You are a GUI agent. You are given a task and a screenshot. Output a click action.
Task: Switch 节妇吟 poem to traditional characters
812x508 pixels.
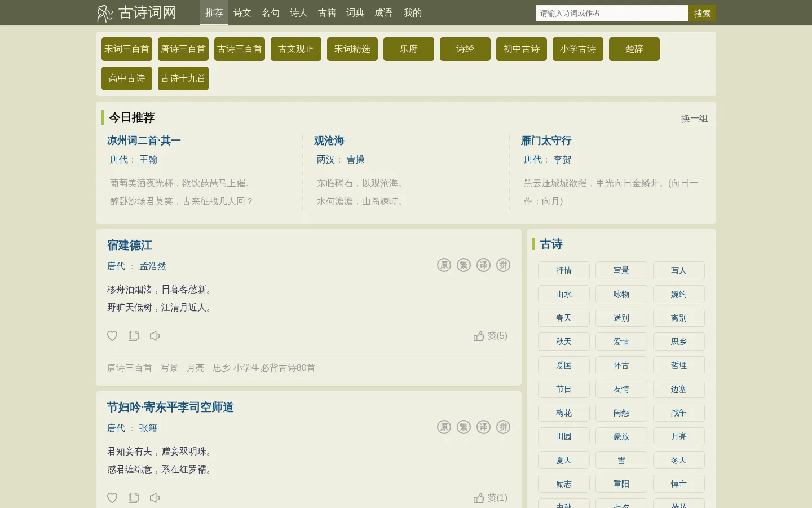[464, 427]
